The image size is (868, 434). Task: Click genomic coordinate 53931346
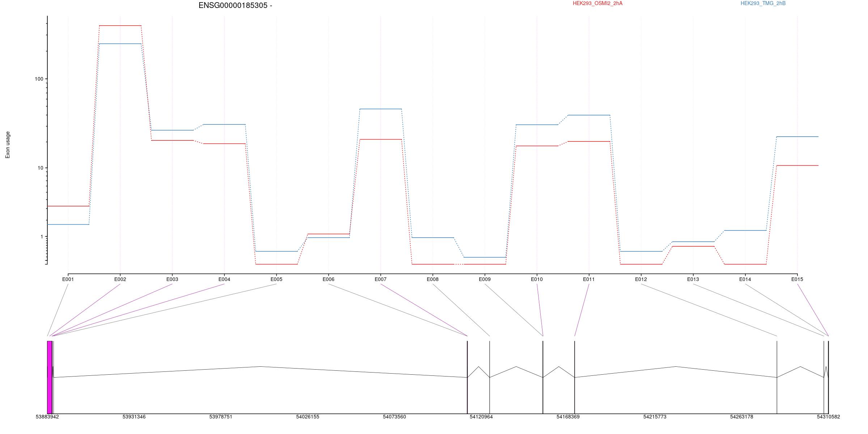pyautogui.click(x=134, y=417)
